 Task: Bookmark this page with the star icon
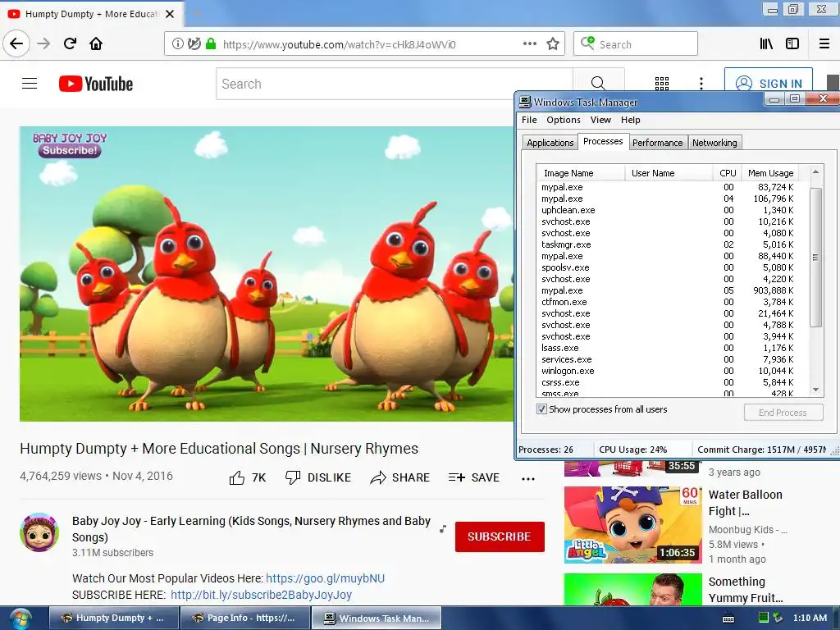553,44
